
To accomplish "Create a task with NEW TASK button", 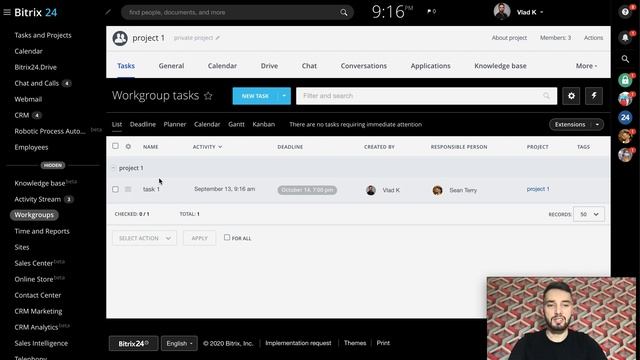I will pyautogui.click(x=255, y=96).
